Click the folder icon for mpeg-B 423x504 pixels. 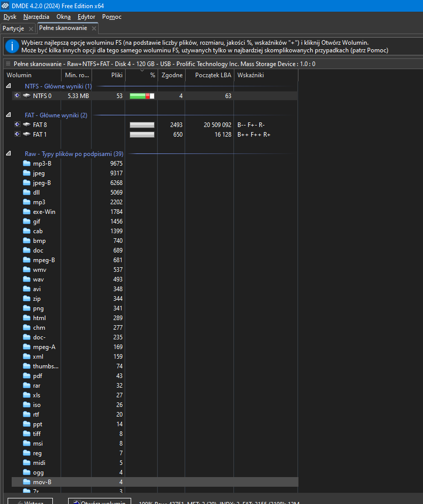[27, 260]
